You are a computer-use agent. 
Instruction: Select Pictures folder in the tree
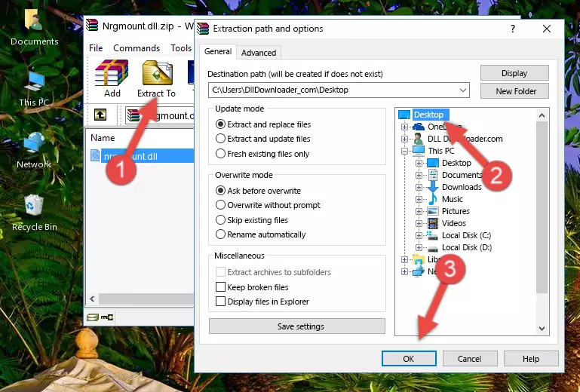pos(456,211)
